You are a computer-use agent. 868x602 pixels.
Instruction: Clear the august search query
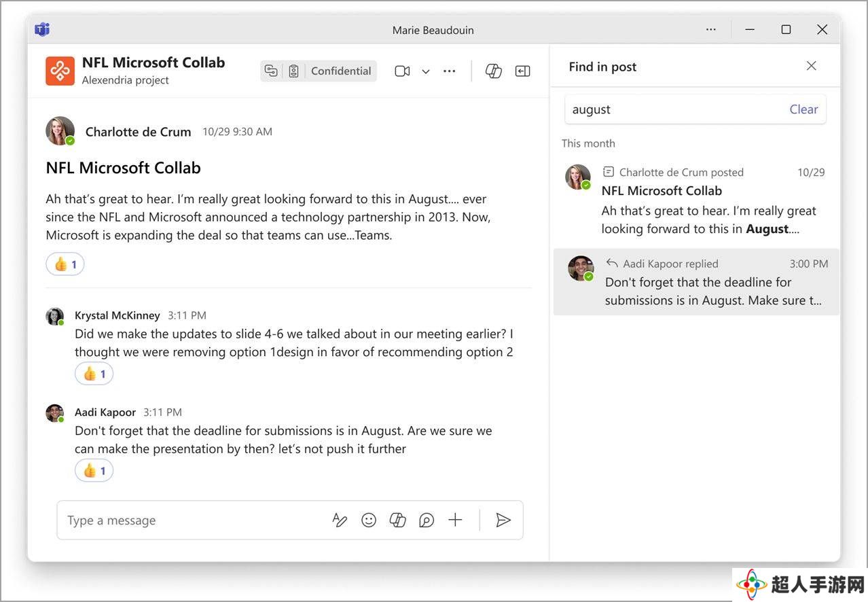[803, 109]
